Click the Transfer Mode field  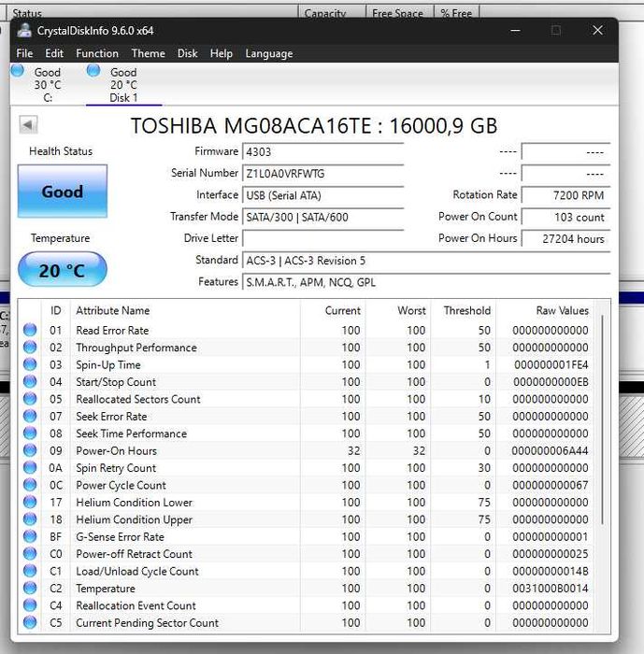[x=322, y=217]
